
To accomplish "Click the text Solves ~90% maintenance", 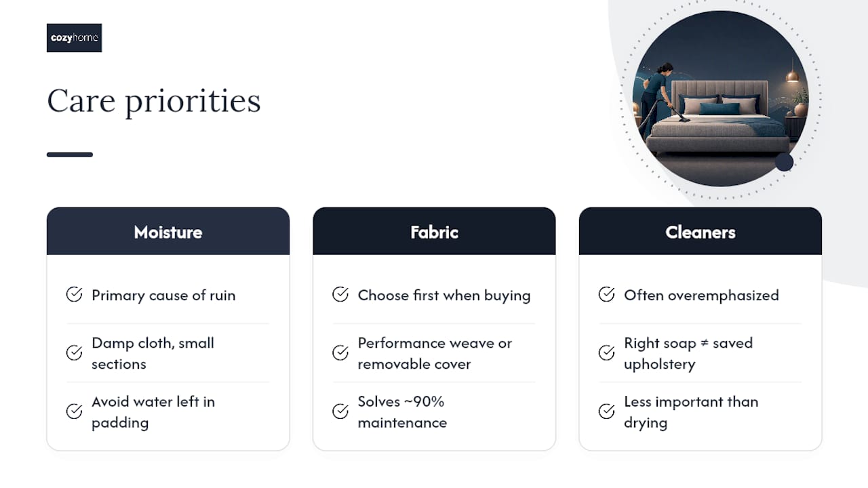I will [402, 411].
